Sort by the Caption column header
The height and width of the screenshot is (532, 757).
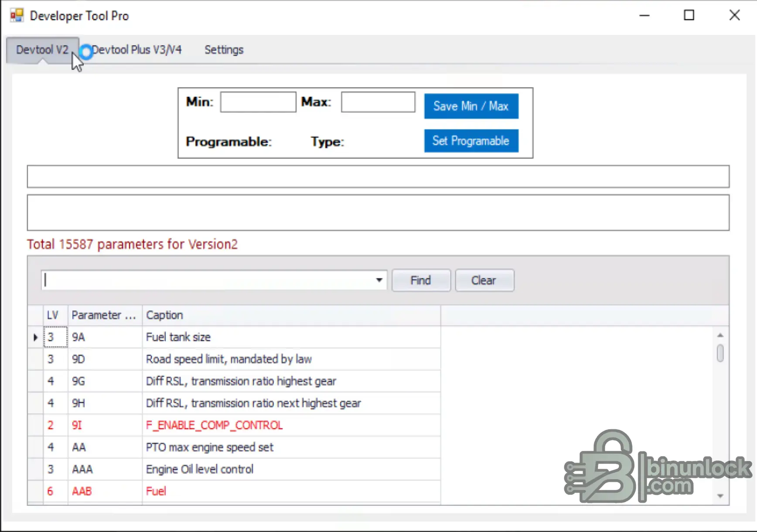pos(291,315)
